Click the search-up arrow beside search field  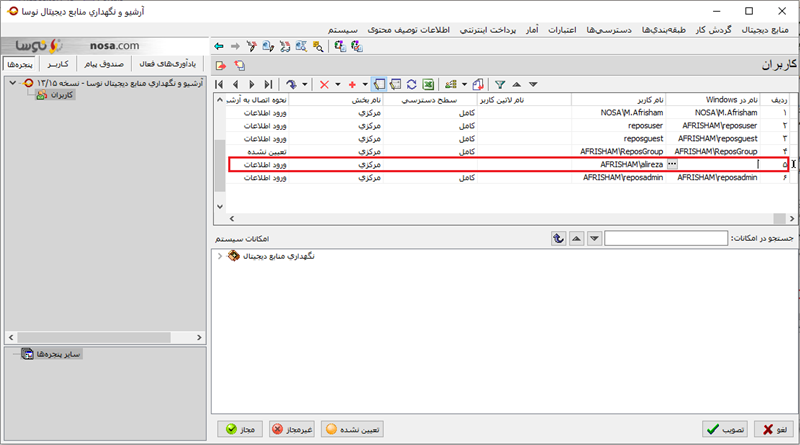576,238
